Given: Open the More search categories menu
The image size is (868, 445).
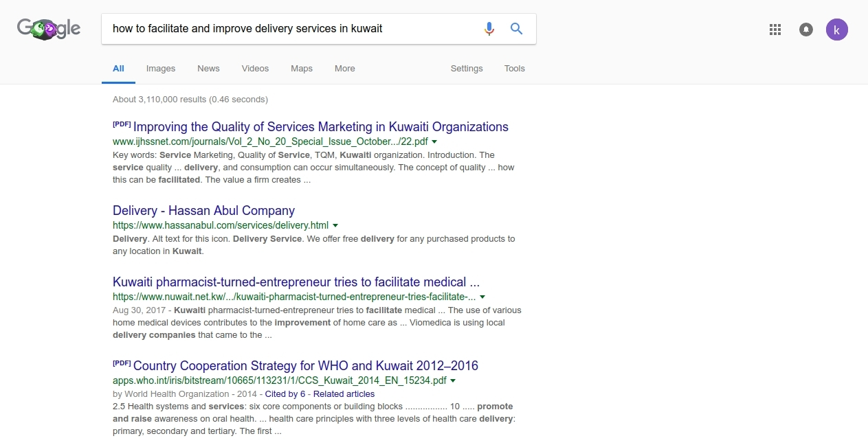Looking at the screenshot, I should [344, 69].
